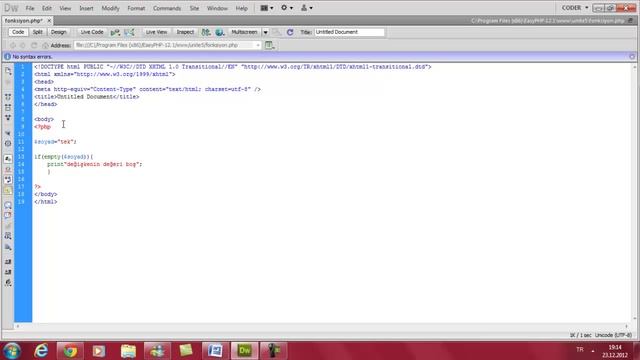Screen dimensions: 640x360
Task: Click Expand All icon in coding toolbar
Action: [x=8, y=118]
